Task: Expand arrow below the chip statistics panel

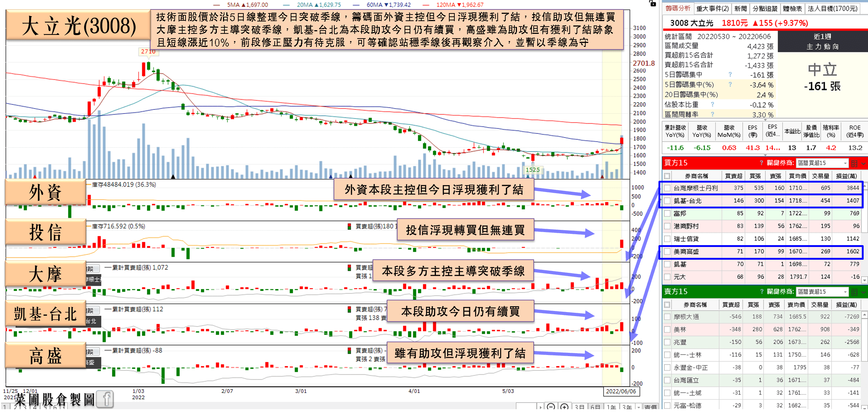Action: click(x=765, y=120)
